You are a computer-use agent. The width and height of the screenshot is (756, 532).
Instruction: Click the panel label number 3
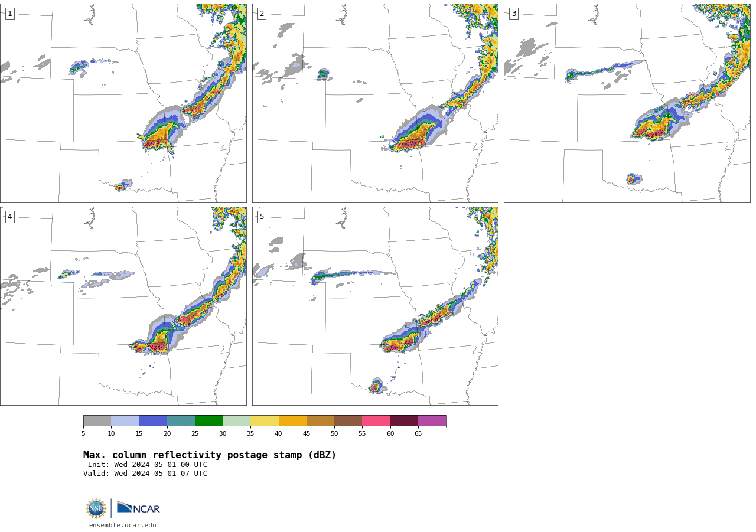(x=513, y=14)
